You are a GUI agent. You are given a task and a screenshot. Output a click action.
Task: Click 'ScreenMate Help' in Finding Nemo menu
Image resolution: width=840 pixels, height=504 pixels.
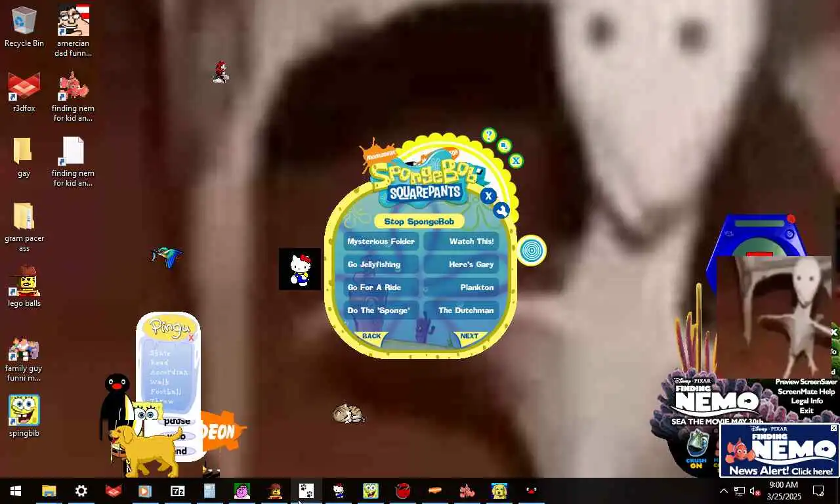(806, 392)
